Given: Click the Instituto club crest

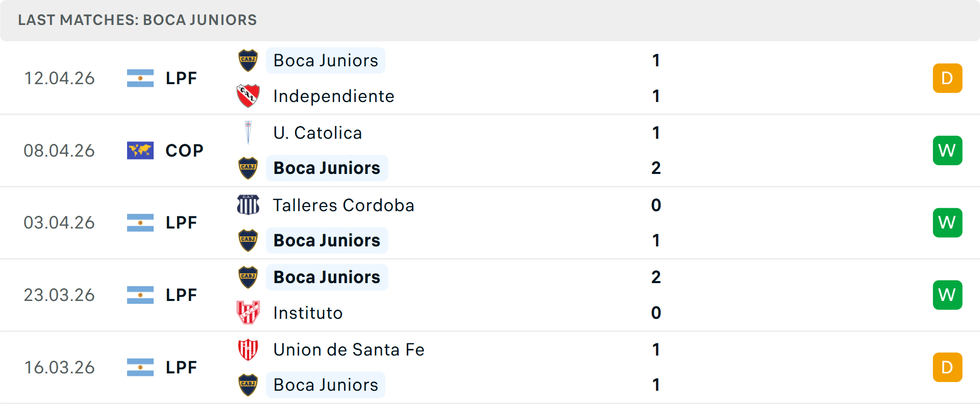Looking at the screenshot, I should point(248,313).
